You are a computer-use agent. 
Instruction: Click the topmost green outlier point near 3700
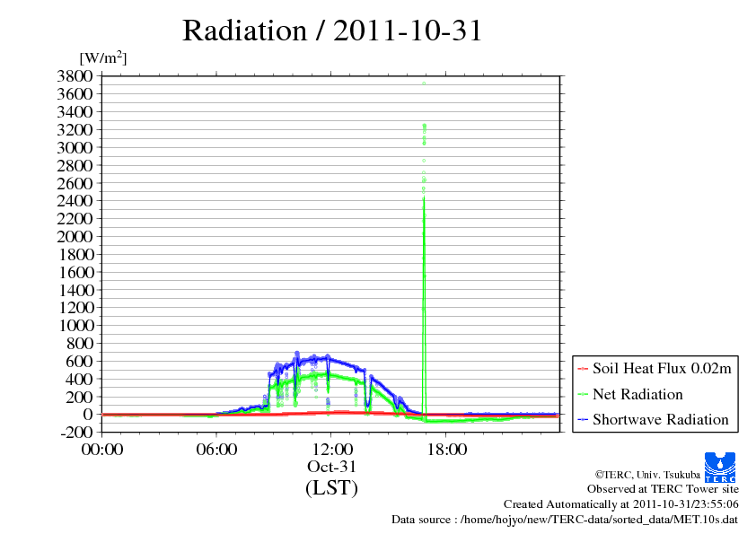(424, 83)
